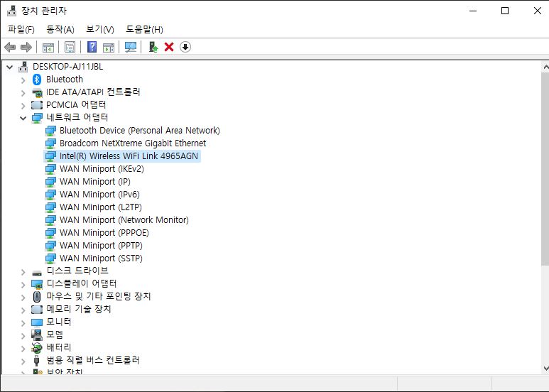Click the Forward arrow toolbar icon

tap(26, 47)
